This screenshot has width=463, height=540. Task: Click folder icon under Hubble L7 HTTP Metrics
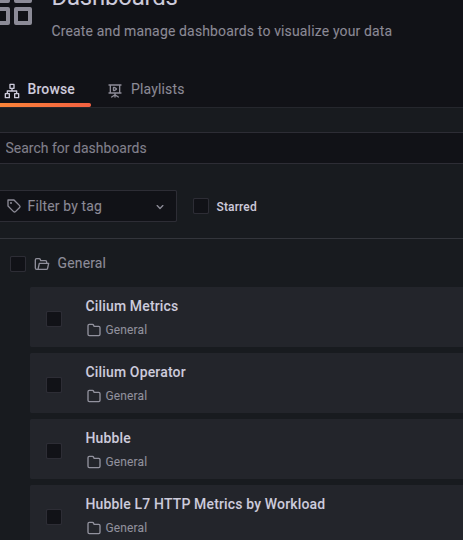(94, 528)
